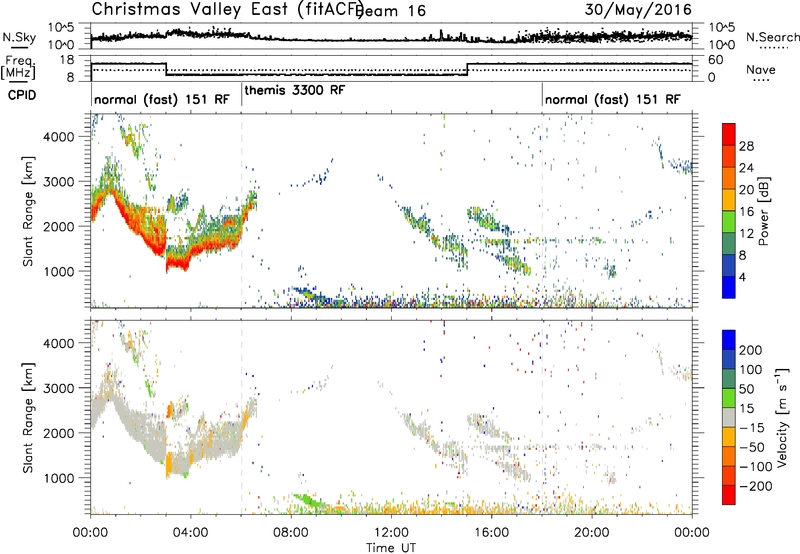Click the 'themis 3300 RF' CPID label
The image size is (800, 554).
point(295,90)
